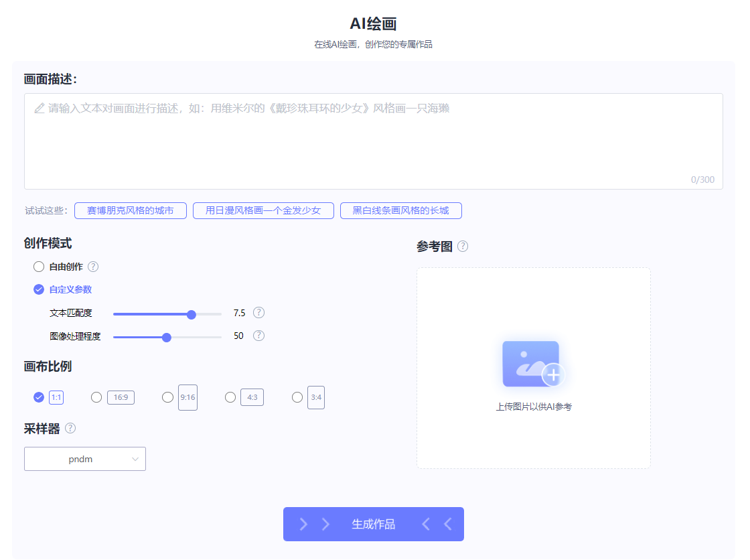Click help icon beside 自由创作
Viewport: 750px width, 560px height.
(93, 267)
